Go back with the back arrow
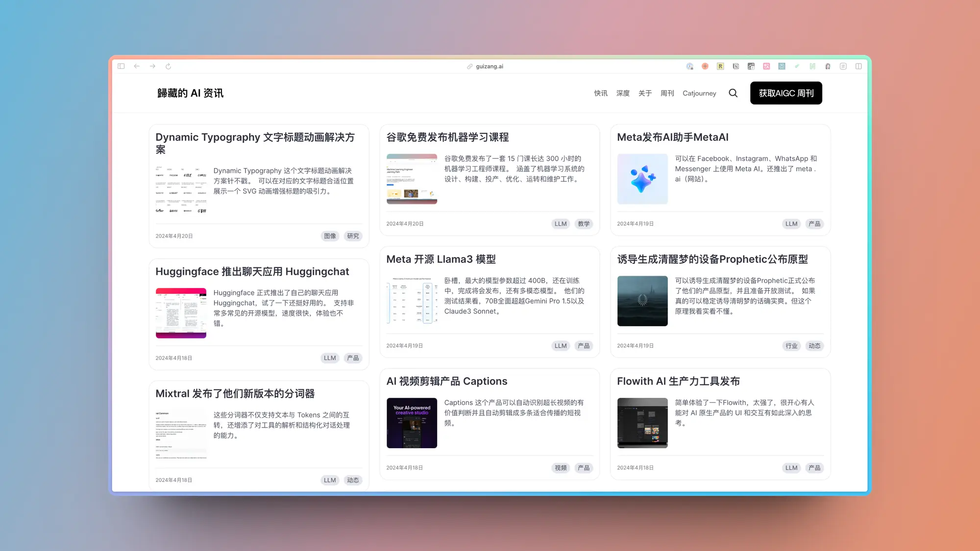Screen dimensions: 980x551 (137, 66)
